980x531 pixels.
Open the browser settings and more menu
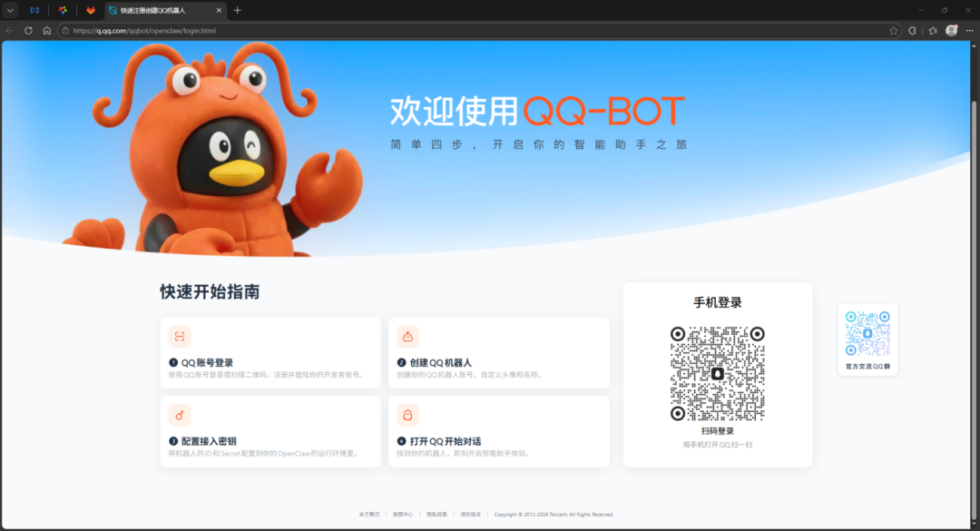tap(970, 31)
